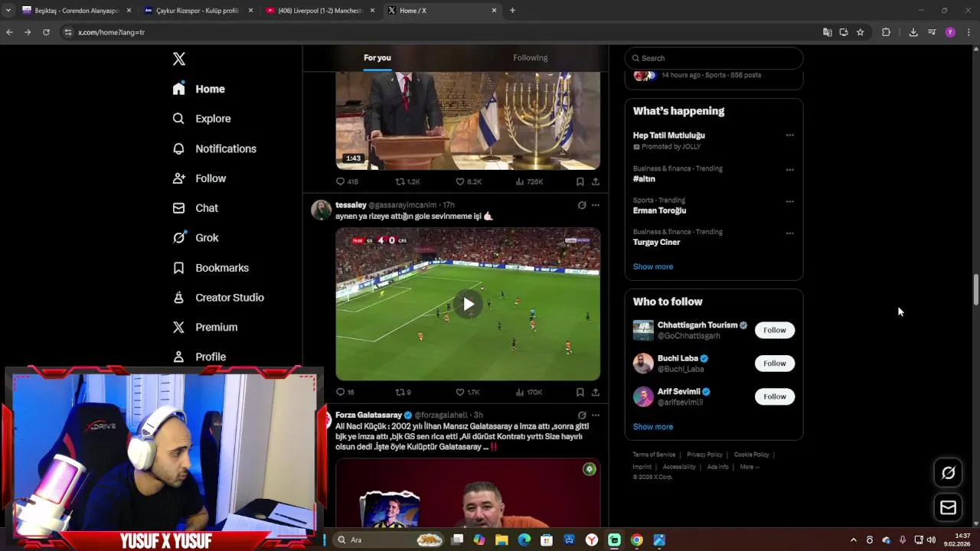
Task: Open more options on tessaley's post
Action: pyautogui.click(x=596, y=205)
